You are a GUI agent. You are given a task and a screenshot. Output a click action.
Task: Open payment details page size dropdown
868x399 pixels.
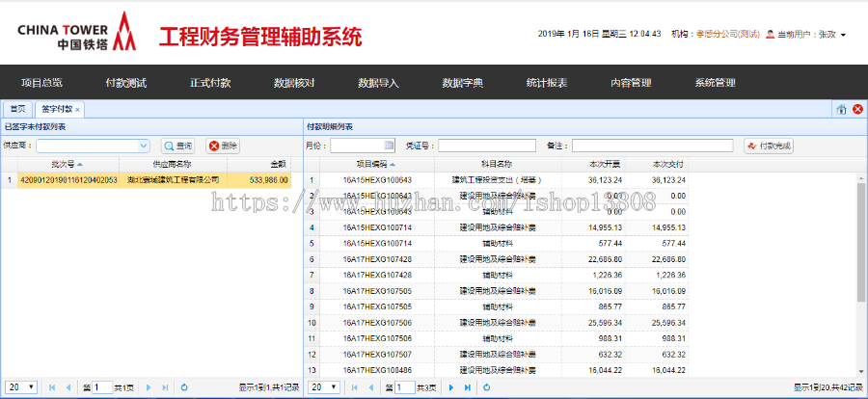click(x=324, y=387)
